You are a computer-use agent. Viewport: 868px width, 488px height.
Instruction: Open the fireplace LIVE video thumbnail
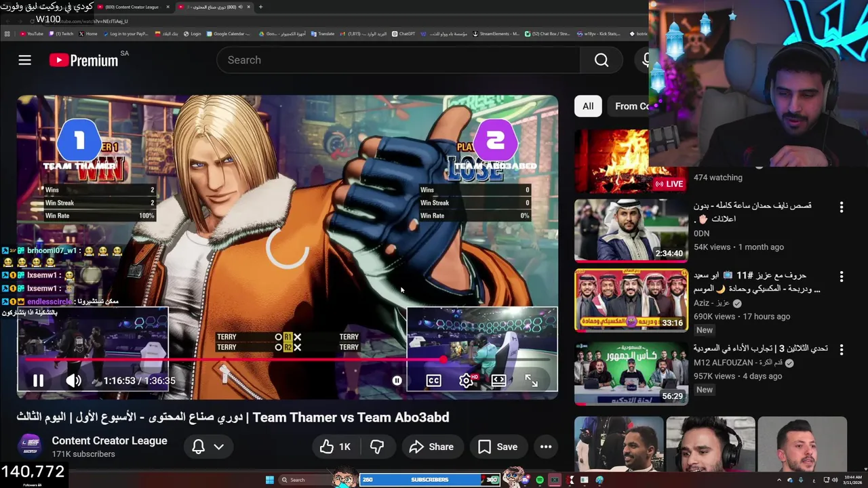point(631,161)
